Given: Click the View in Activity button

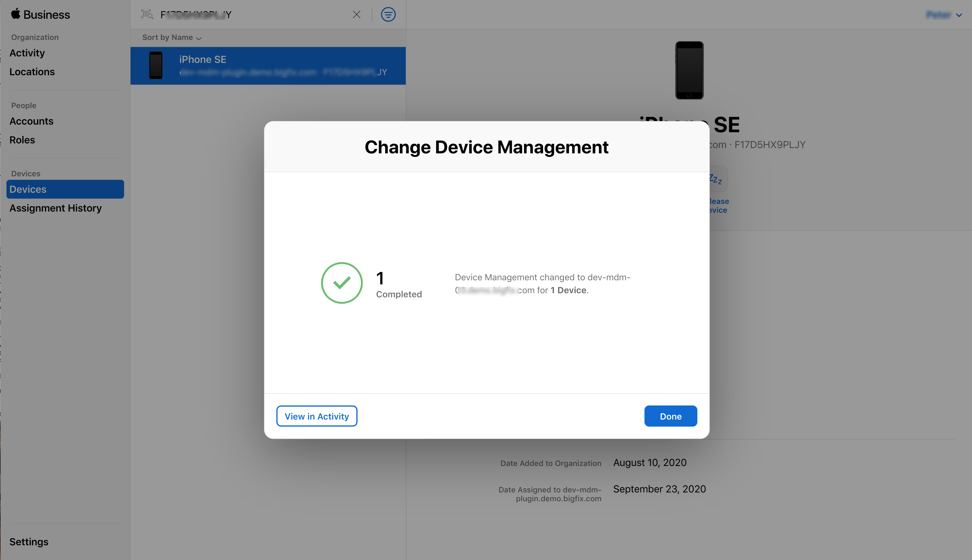Looking at the screenshot, I should (x=316, y=416).
